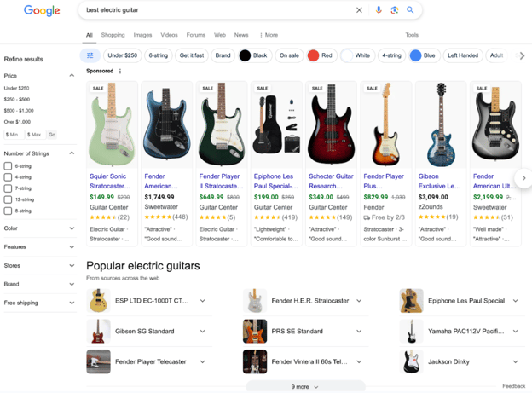Click the magnifying glass search icon
This screenshot has width=532, height=393.
click(x=410, y=10)
